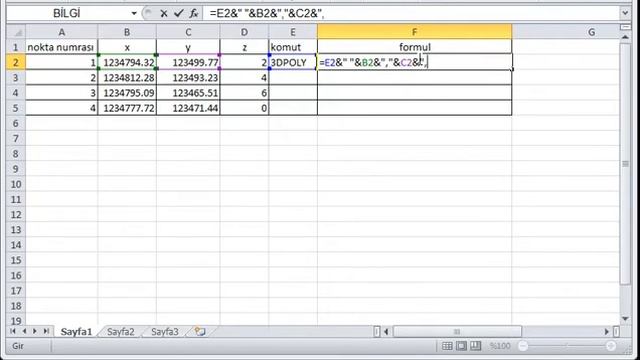Screen dimensions: 640x360
Task: Open the Insert Function fx dialog
Action: click(x=194, y=13)
